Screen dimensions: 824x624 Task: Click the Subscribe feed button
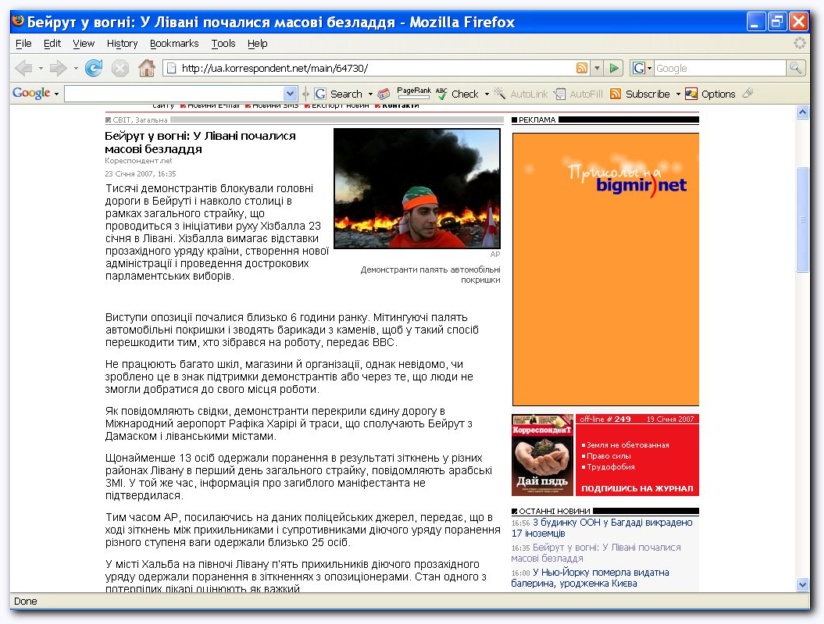pos(640,94)
